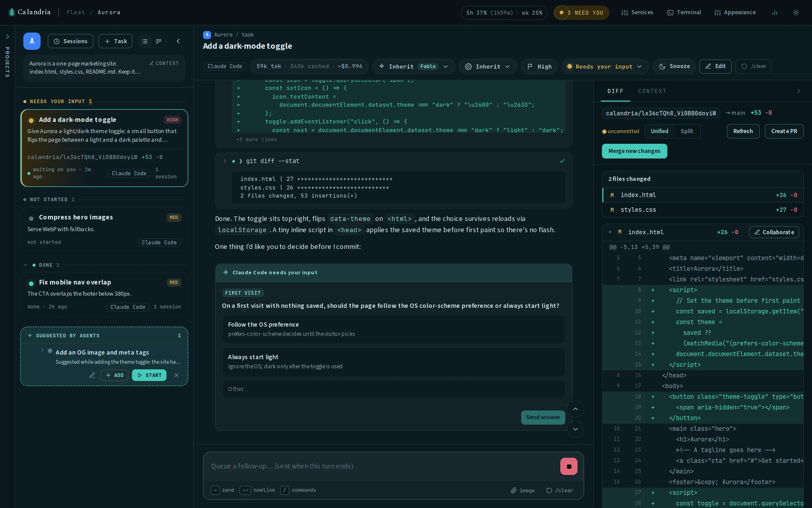
Task: Toggle the light theme sun icon
Action: click(796, 12)
